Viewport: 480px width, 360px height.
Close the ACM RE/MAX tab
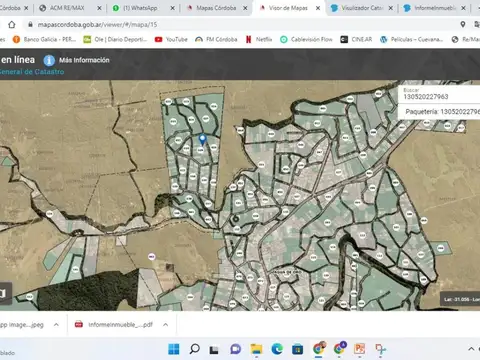coord(99,8)
